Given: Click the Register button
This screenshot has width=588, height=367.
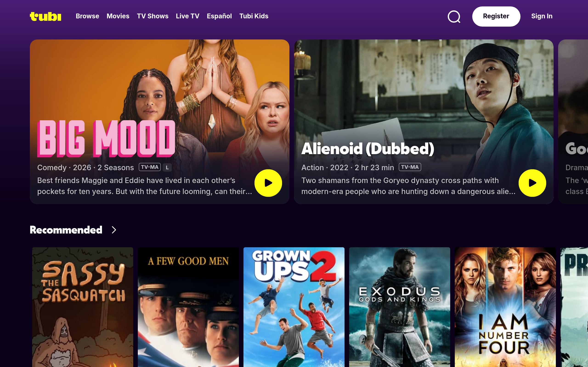Looking at the screenshot, I should pyautogui.click(x=496, y=16).
